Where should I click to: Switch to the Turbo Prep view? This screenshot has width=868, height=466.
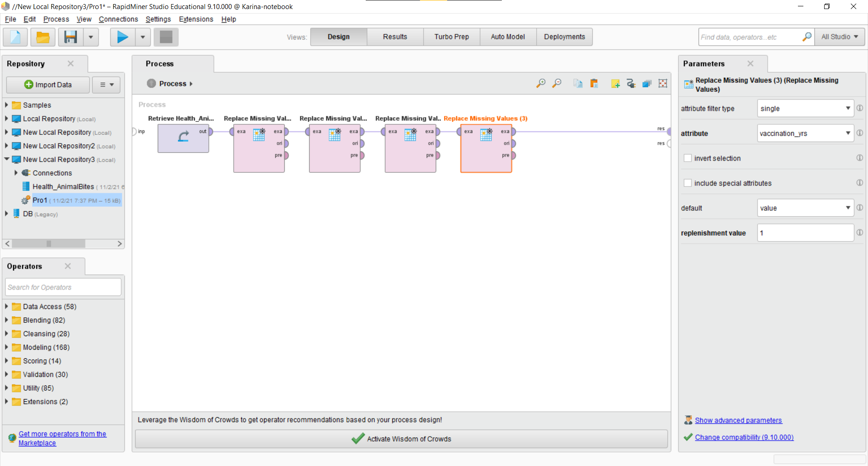tap(452, 37)
